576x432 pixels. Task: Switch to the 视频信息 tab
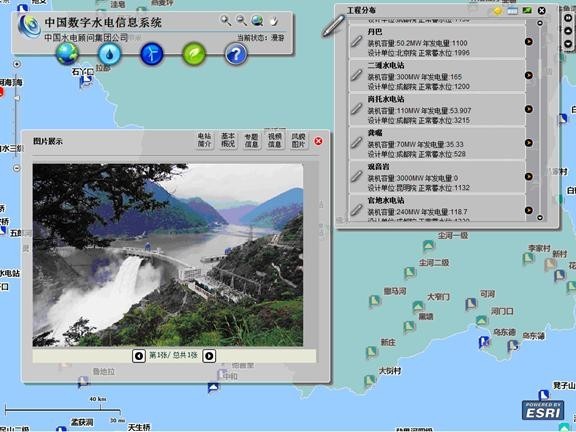[x=275, y=140]
